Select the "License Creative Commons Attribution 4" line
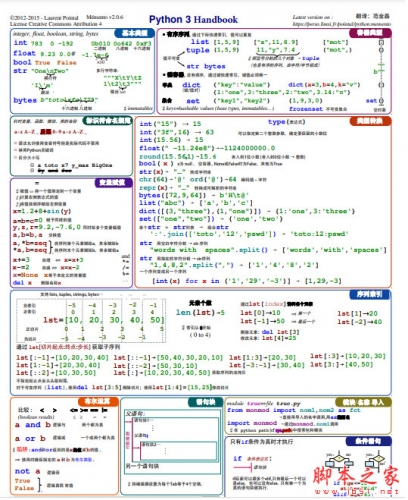 (56, 24)
